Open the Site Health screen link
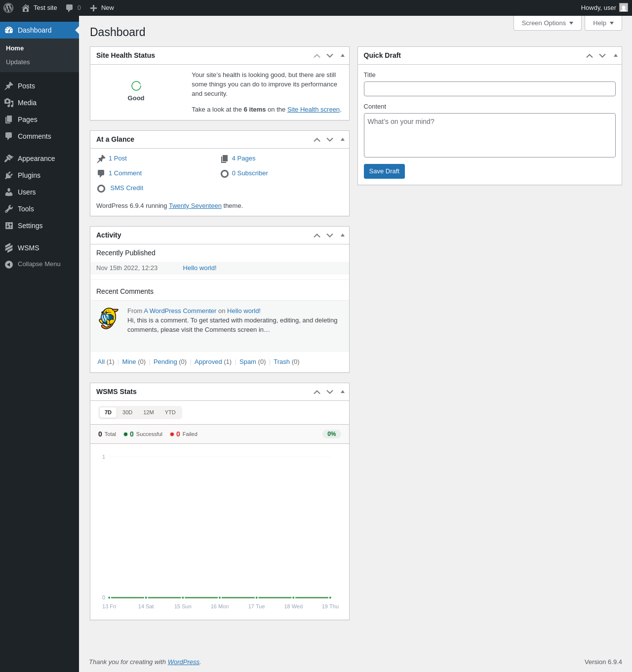 coord(314,110)
